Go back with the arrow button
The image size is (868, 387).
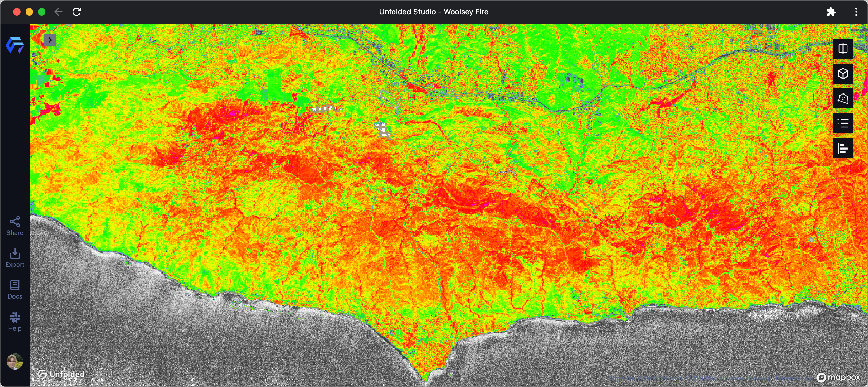[58, 12]
